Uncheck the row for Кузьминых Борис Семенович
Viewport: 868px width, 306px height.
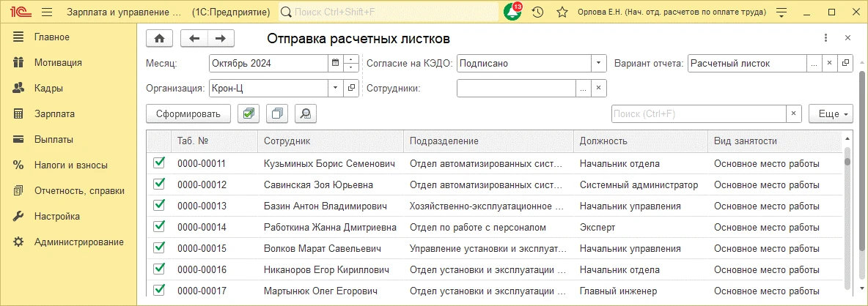[x=159, y=163]
